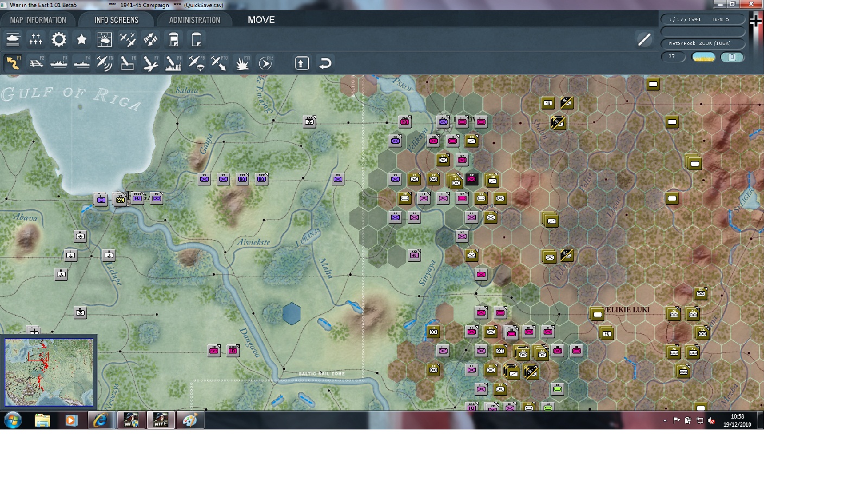Screen dimensions: 868x488
Task: Open the Windows Start menu
Action: point(12,420)
